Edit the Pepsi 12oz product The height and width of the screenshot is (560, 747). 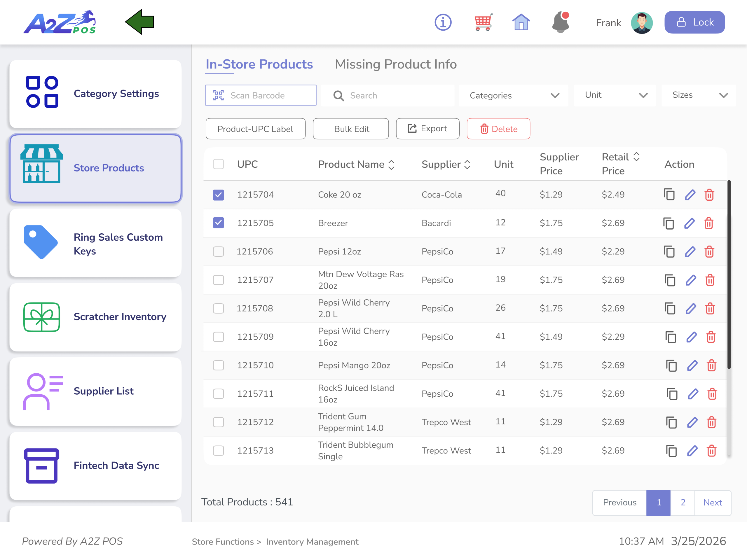tap(690, 251)
